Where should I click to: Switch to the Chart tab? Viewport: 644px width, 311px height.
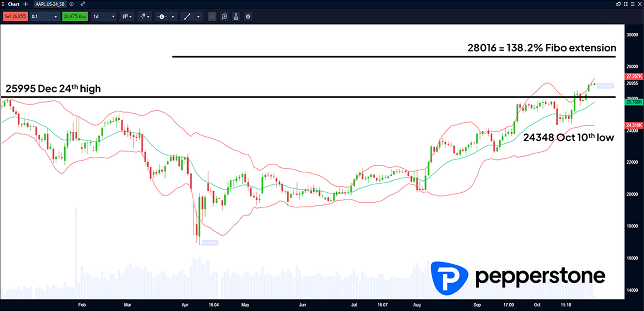pos(14,4)
